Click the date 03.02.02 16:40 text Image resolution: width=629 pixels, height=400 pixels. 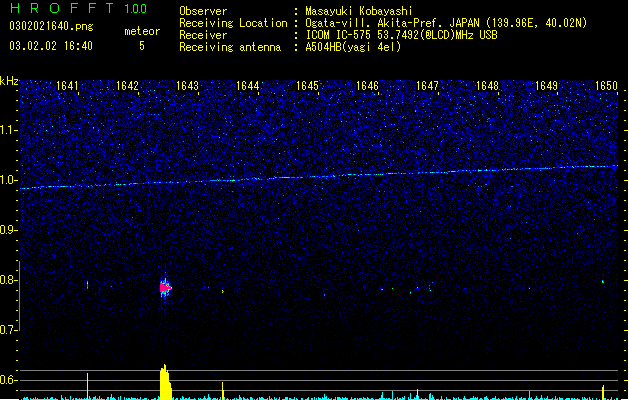[51, 46]
